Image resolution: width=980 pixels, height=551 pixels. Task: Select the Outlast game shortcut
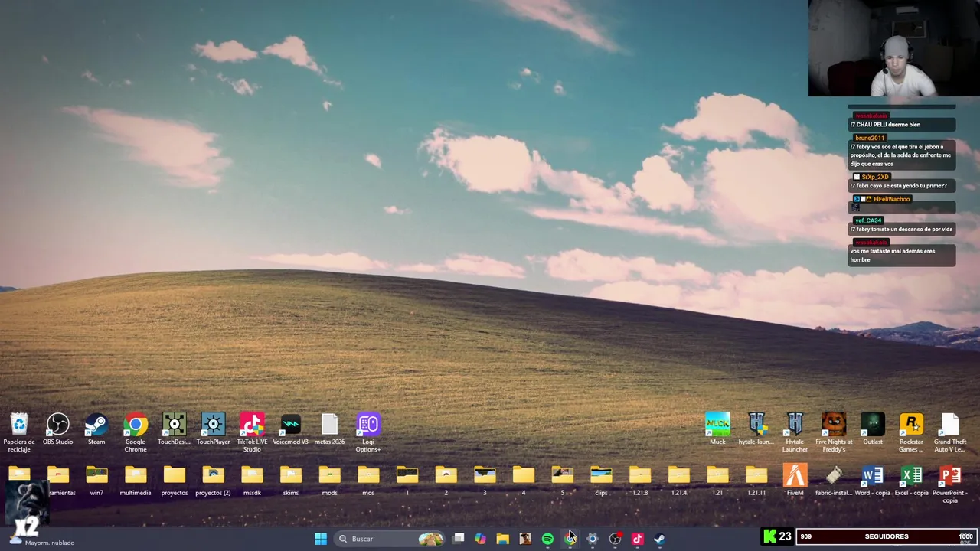(873, 429)
